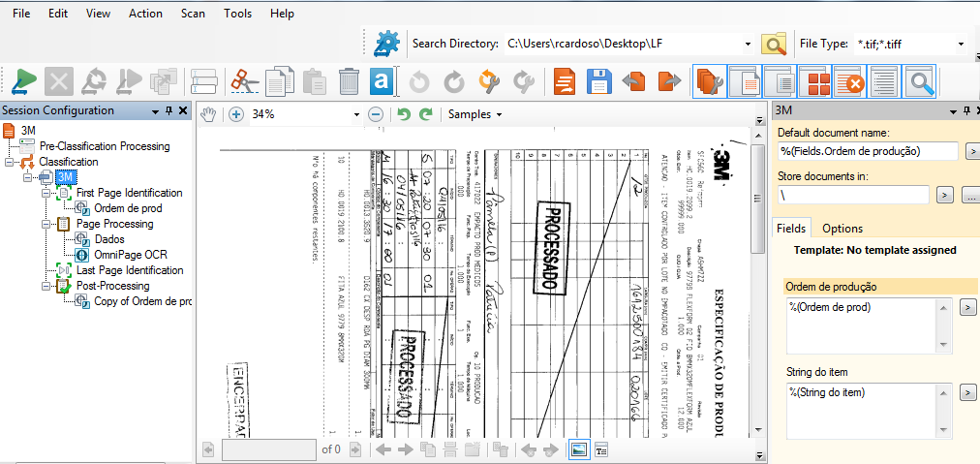Click the trash can Delete icon
This screenshot has width=980, height=464.
(x=349, y=82)
